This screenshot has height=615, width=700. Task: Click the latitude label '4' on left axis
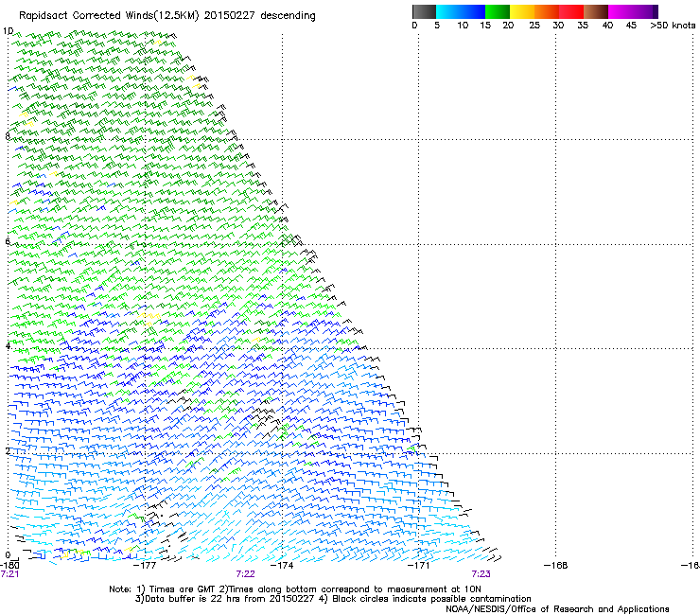(x=8, y=346)
